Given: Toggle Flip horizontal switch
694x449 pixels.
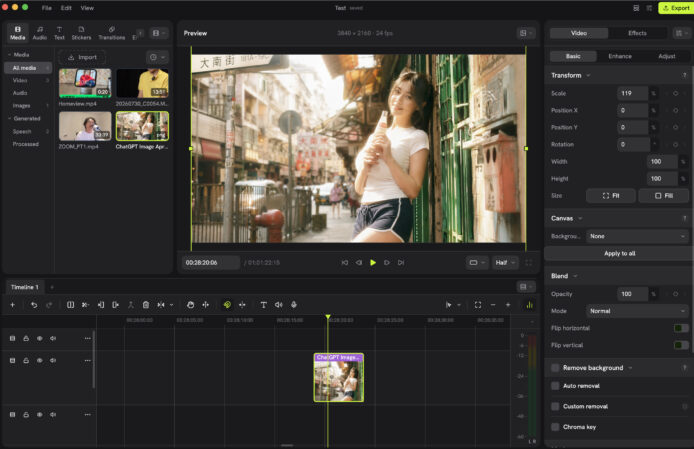Looking at the screenshot, I should pyautogui.click(x=681, y=328).
